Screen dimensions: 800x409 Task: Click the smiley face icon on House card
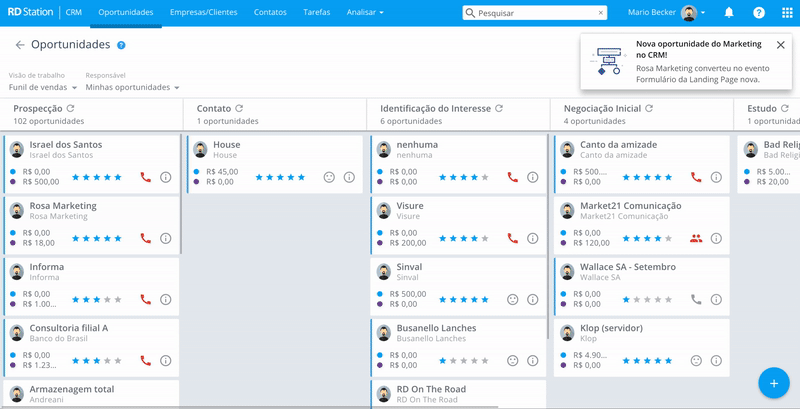329,177
